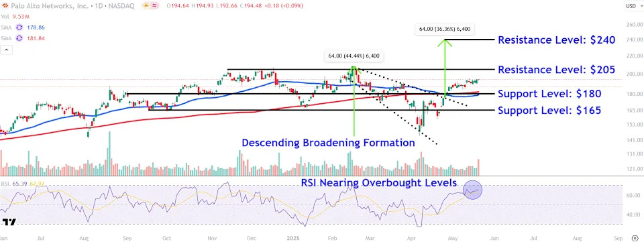Screen dimensions: 644x242
Task: Open chart settings gear in bottom-right corner
Action: point(635,237)
